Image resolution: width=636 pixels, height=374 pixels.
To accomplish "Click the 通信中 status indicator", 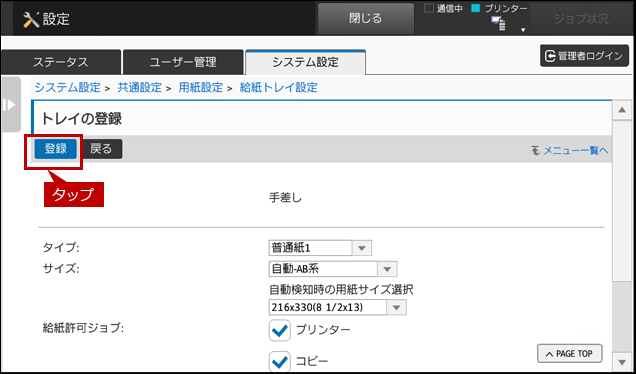I will 443,9.
